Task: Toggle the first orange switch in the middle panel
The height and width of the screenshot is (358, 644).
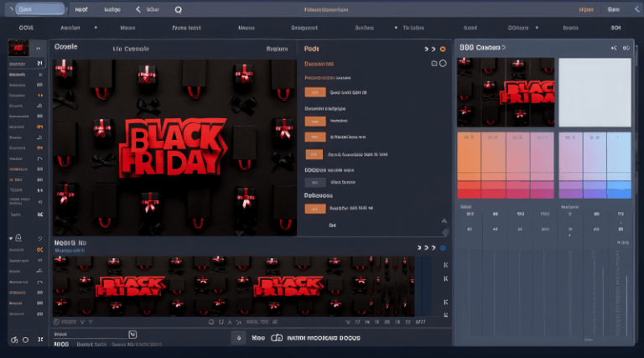Action: pyautogui.click(x=315, y=92)
